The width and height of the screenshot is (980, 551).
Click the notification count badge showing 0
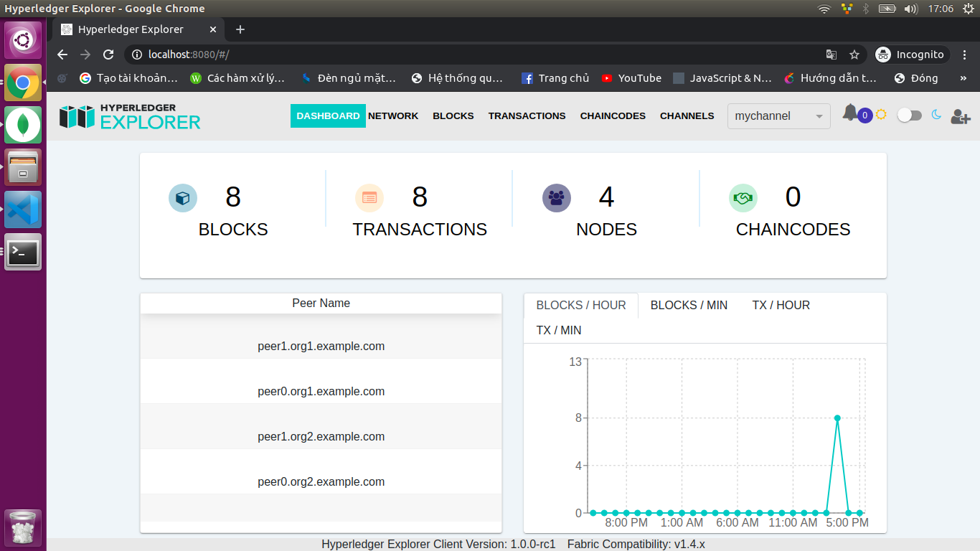(x=865, y=116)
